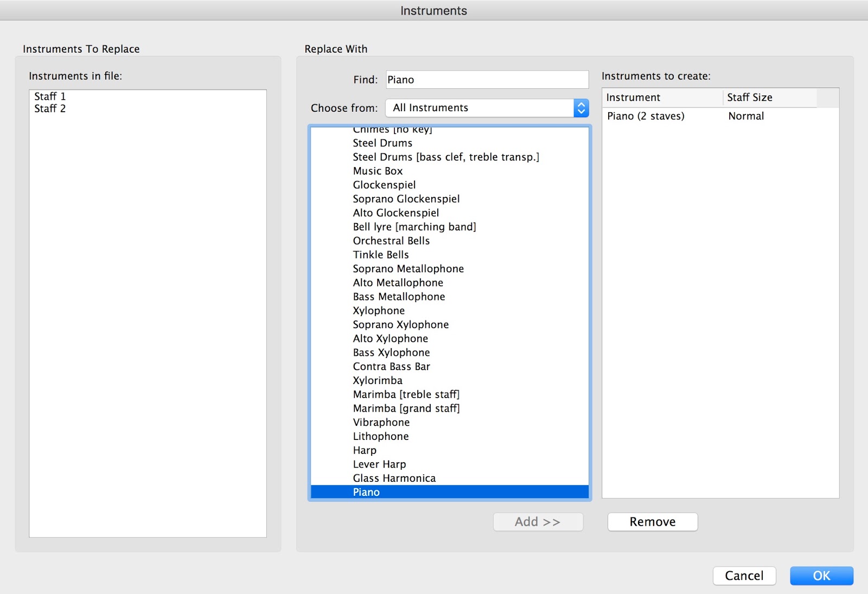Confirm with the OK button
Image resolution: width=868 pixels, height=594 pixels.
point(821,576)
